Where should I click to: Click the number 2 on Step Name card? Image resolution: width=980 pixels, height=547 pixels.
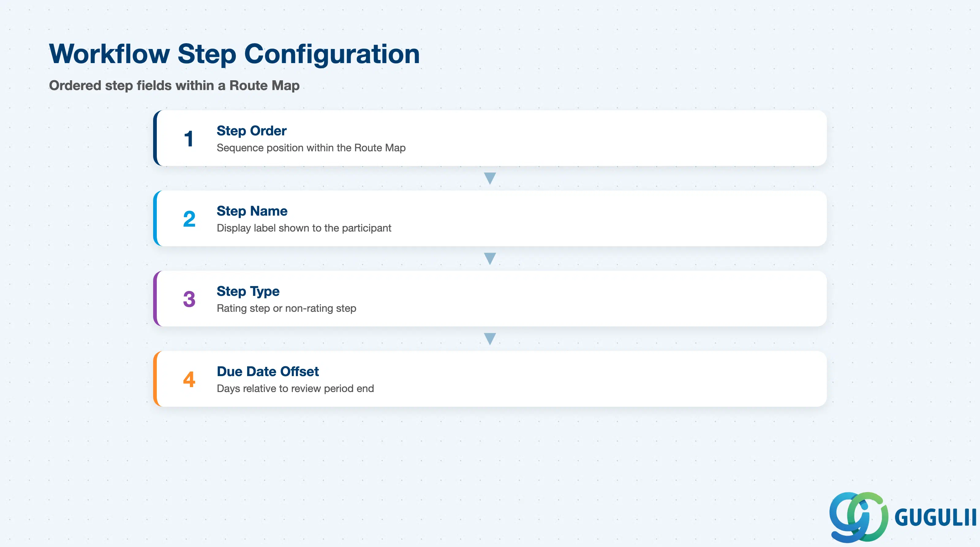coord(189,219)
